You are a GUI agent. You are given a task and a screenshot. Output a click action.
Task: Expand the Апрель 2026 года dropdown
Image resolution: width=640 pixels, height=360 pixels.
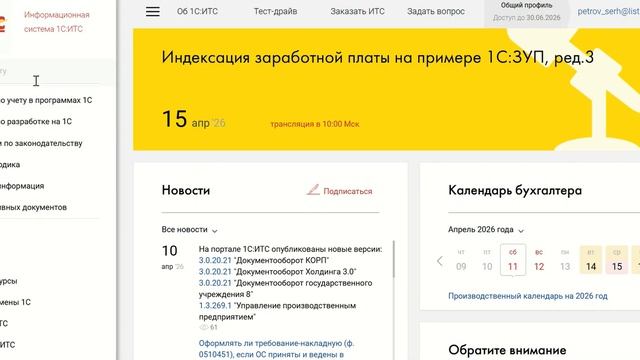[486, 229]
